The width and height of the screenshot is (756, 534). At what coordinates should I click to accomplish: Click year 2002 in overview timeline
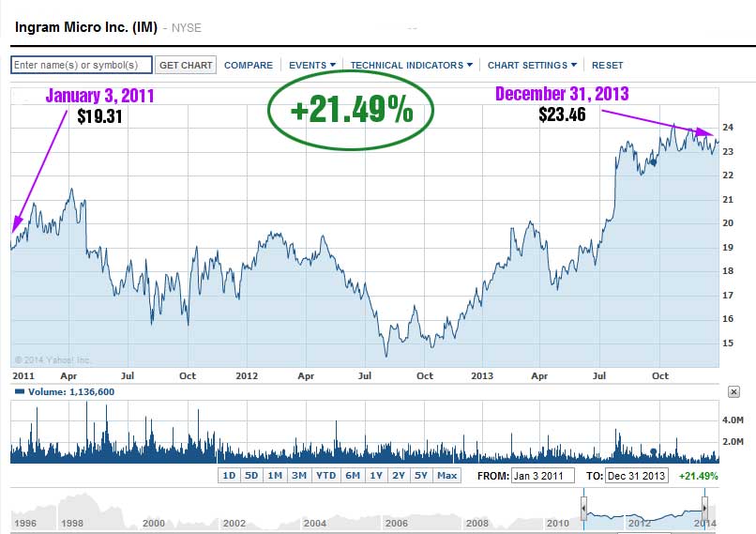pyautogui.click(x=234, y=523)
